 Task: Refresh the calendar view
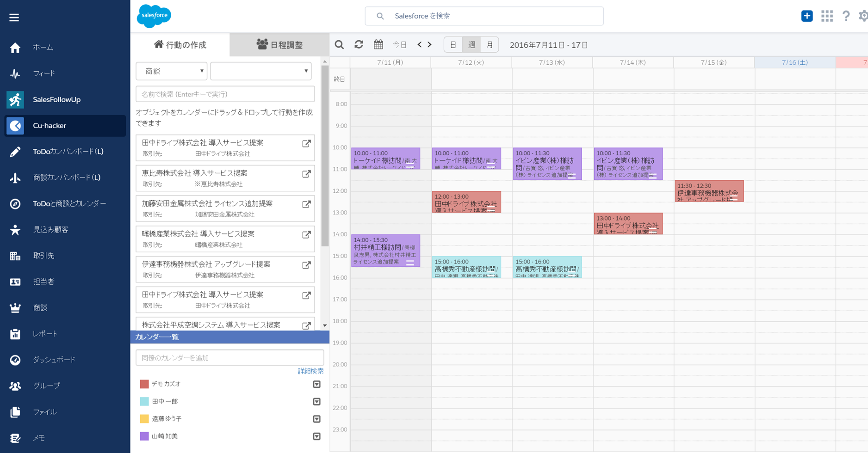[x=359, y=45]
